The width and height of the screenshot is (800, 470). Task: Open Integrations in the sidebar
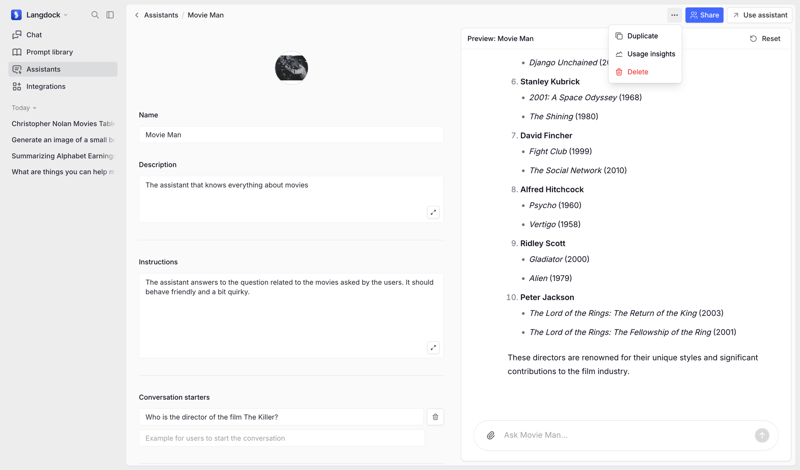pyautogui.click(x=63, y=87)
